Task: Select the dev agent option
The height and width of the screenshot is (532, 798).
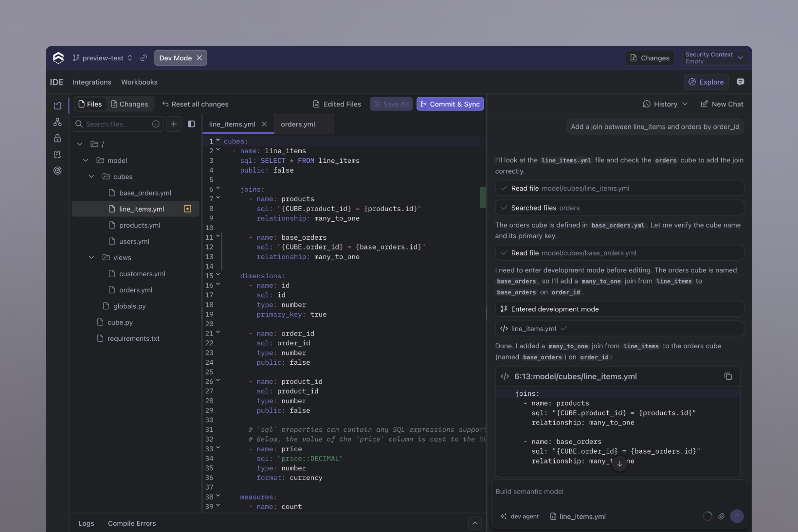Action: [x=520, y=516]
